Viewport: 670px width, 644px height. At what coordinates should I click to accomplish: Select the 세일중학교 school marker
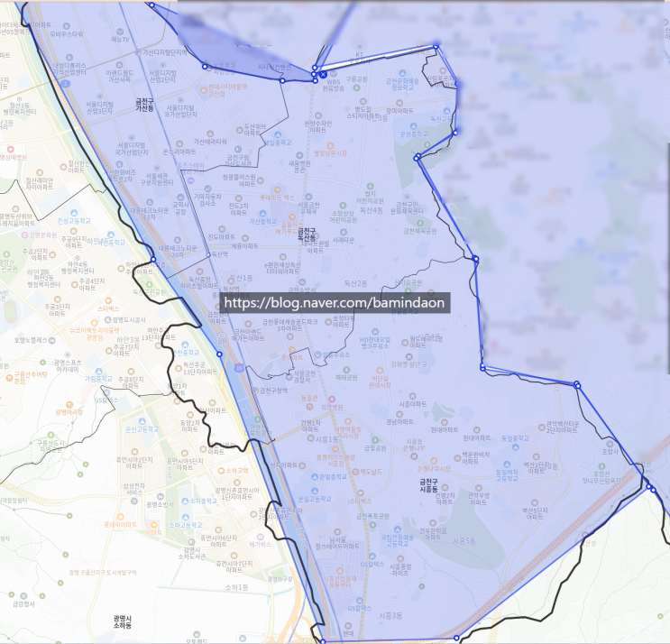tap(278, 135)
